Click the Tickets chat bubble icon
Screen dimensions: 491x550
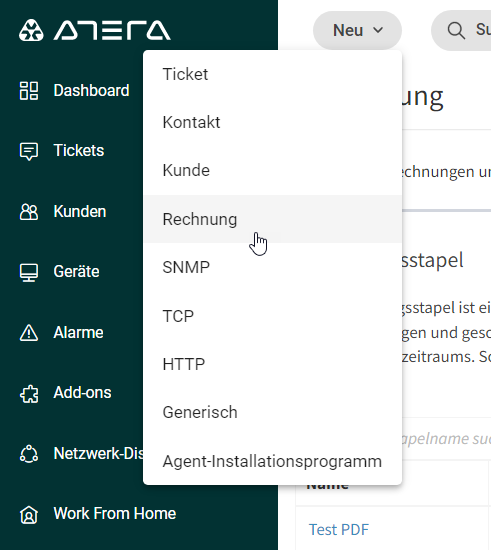click(29, 151)
